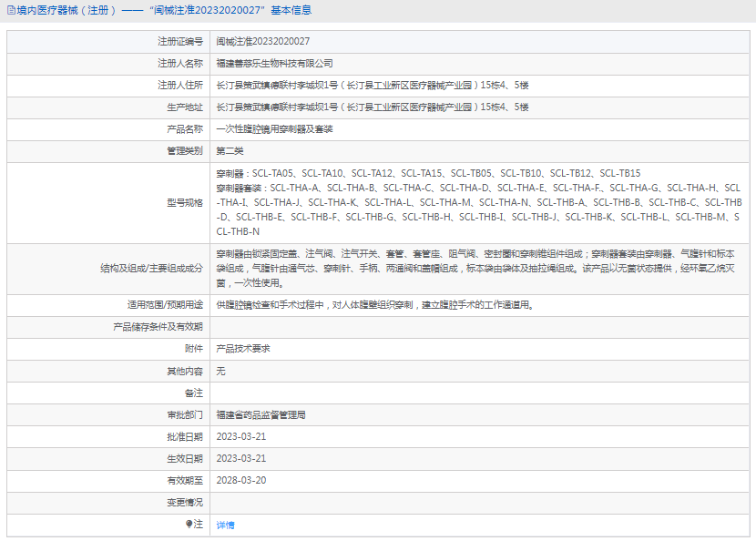Image resolution: width=756 pixels, height=541 pixels.
Task: Click the bulb icon beside 注 label
Action: [x=189, y=524]
